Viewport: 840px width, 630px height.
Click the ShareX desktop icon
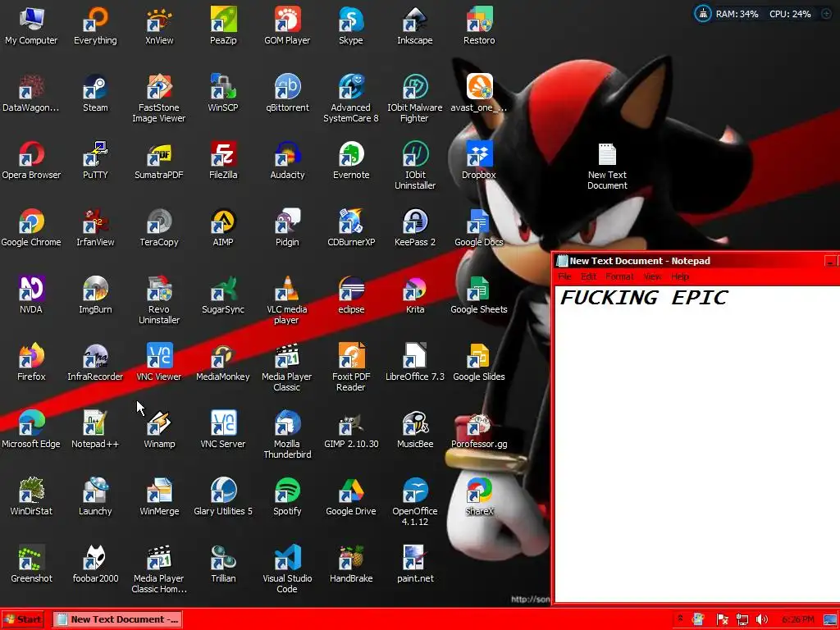click(x=478, y=496)
